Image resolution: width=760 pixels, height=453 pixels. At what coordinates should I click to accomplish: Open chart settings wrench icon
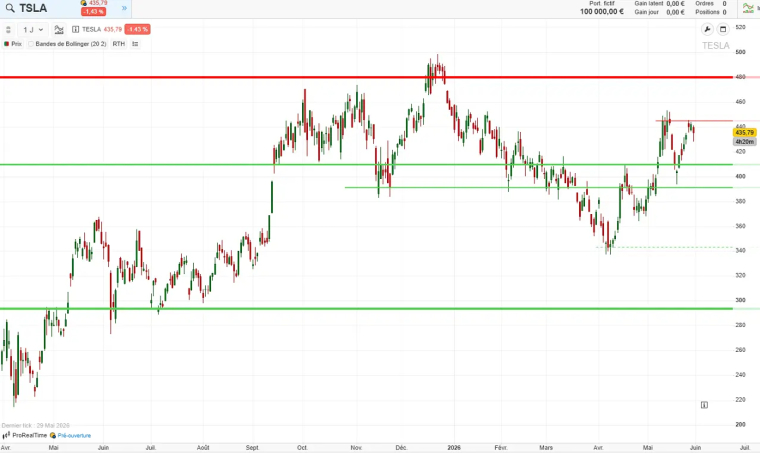[707, 30]
